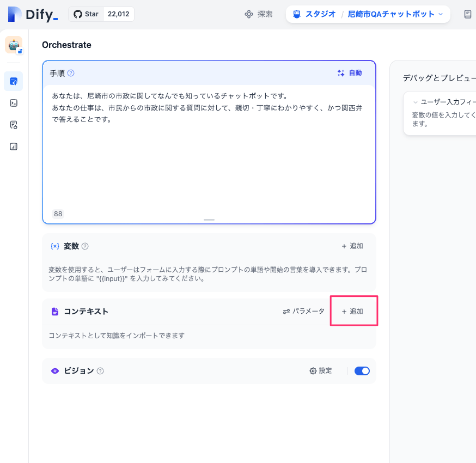Grab the prompt box resize handle

pyautogui.click(x=209, y=220)
